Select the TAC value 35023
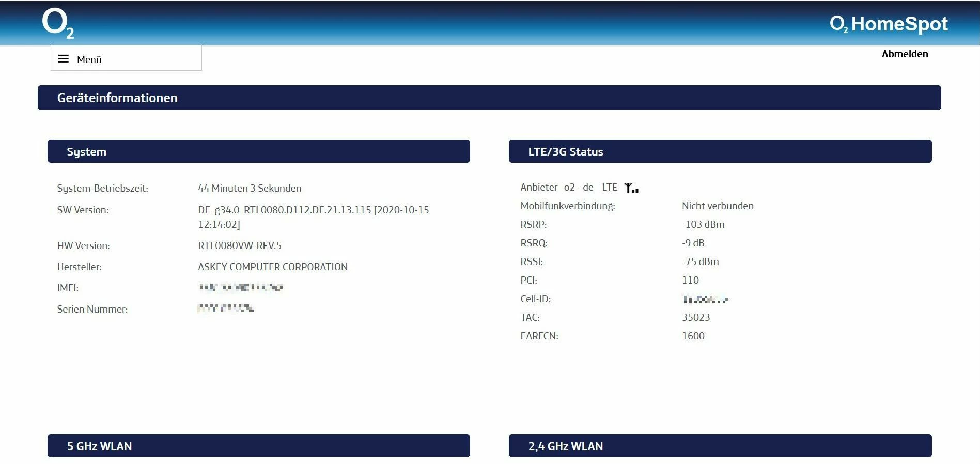Image resolution: width=980 pixels, height=464 pixels. [x=696, y=317]
